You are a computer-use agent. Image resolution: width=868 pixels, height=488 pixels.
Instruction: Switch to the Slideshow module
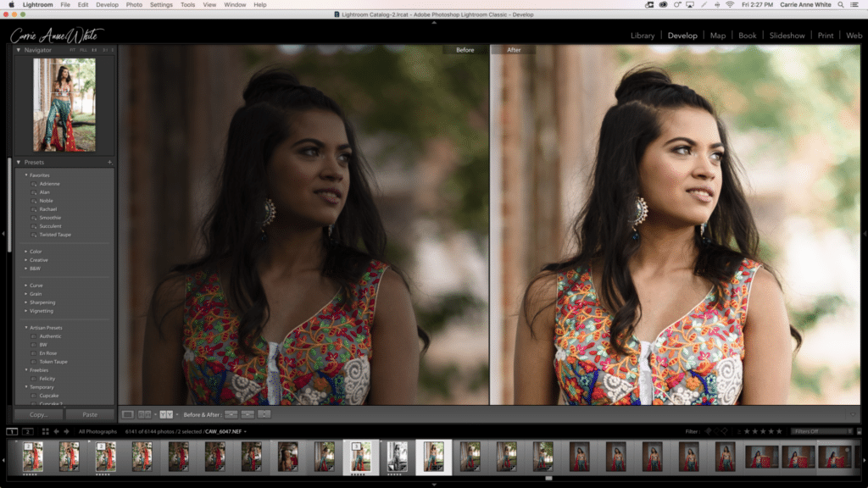787,36
